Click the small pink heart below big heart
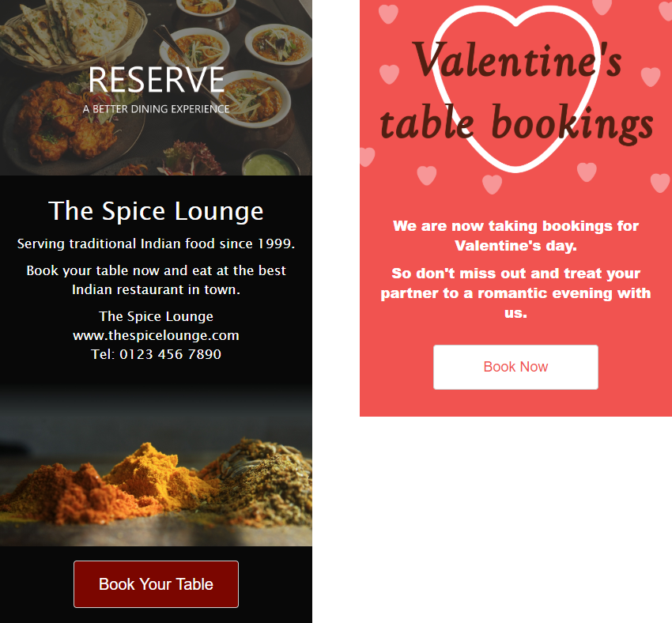 click(492, 184)
